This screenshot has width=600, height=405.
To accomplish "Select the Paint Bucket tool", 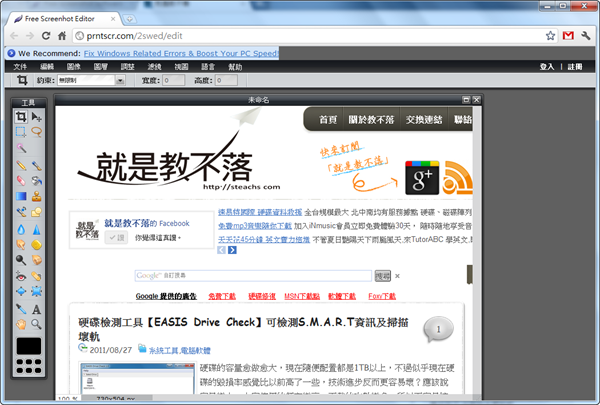I will click(37, 180).
